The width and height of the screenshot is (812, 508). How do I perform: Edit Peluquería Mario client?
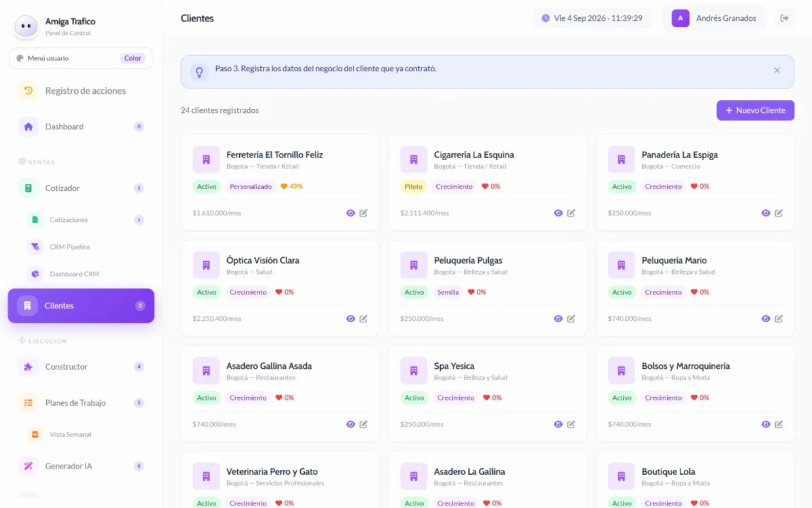tap(779, 318)
